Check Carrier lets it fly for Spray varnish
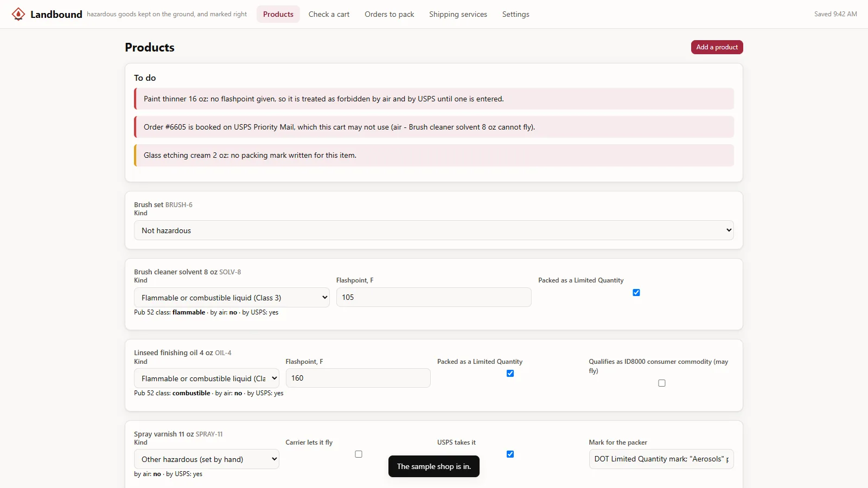The width and height of the screenshot is (868, 488). pos(359,454)
